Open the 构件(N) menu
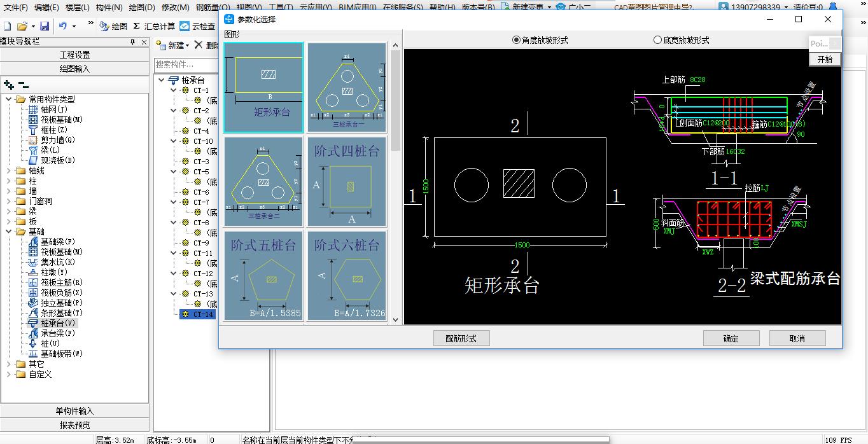This screenshot has height=444, width=868. [x=109, y=7]
